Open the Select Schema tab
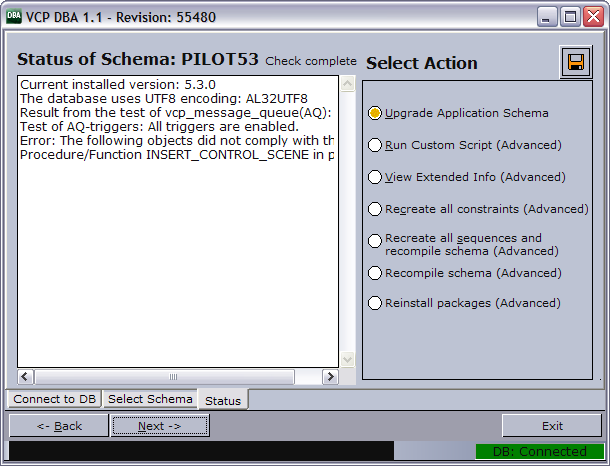The height and width of the screenshot is (466, 610). click(150, 399)
